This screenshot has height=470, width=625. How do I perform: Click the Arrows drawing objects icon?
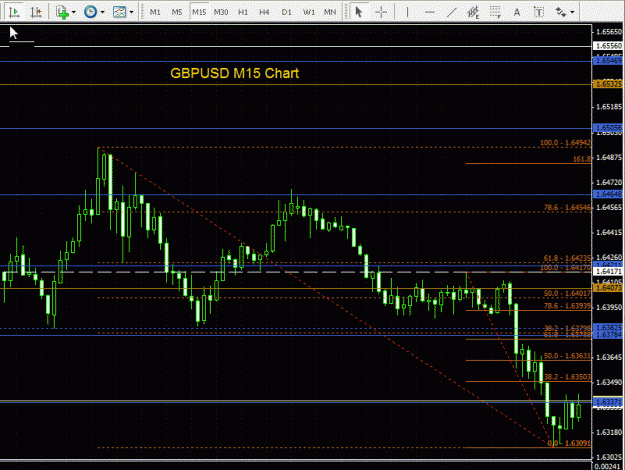click(x=561, y=12)
